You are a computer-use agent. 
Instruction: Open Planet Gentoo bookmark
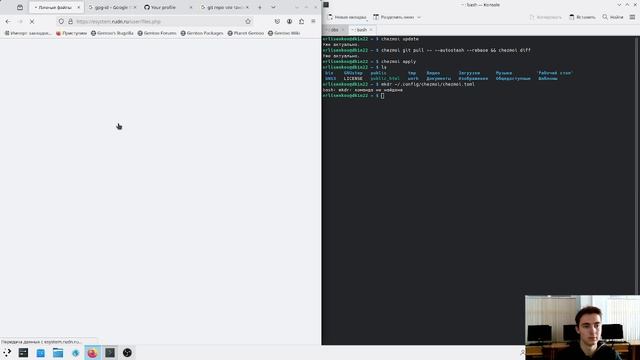[x=246, y=33]
